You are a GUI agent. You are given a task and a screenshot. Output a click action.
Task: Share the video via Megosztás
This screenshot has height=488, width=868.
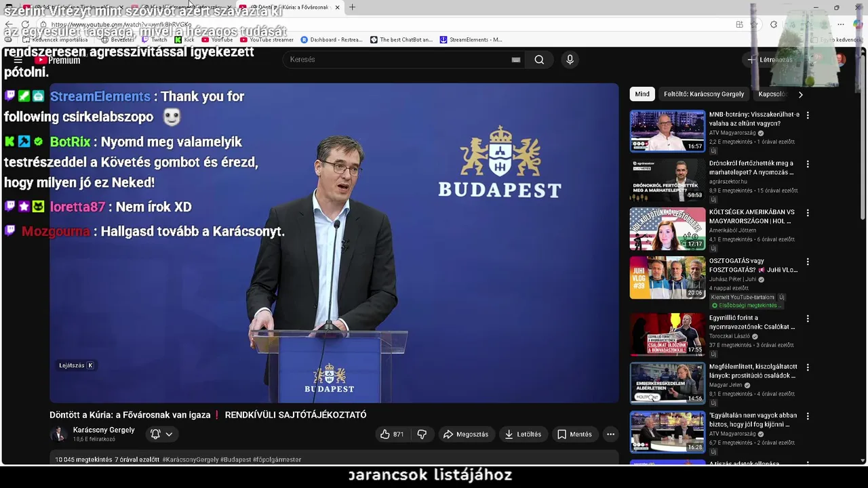coord(466,434)
